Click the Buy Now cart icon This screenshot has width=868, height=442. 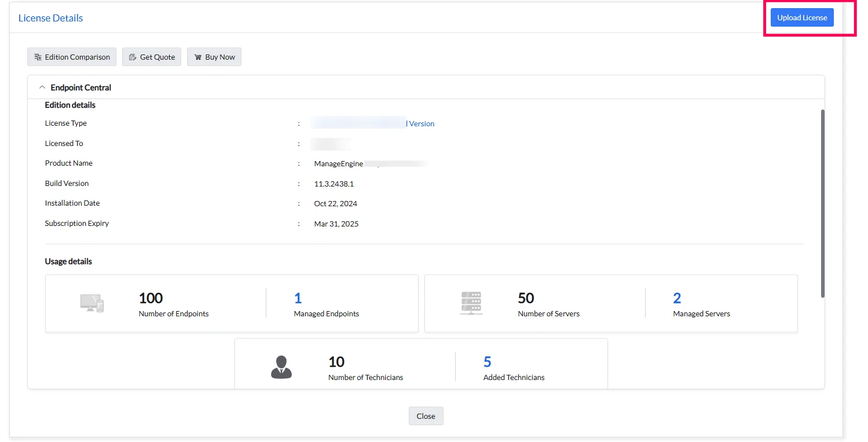[197, 57]
